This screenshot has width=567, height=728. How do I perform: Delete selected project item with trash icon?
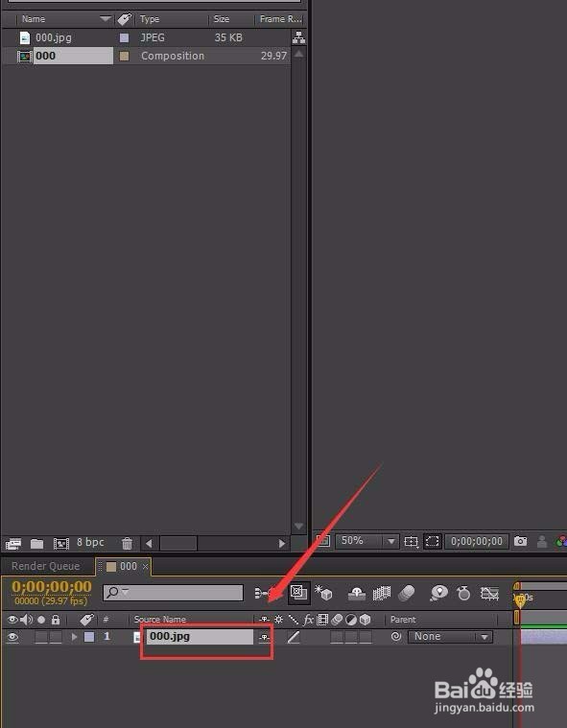[x=127, y=543]
